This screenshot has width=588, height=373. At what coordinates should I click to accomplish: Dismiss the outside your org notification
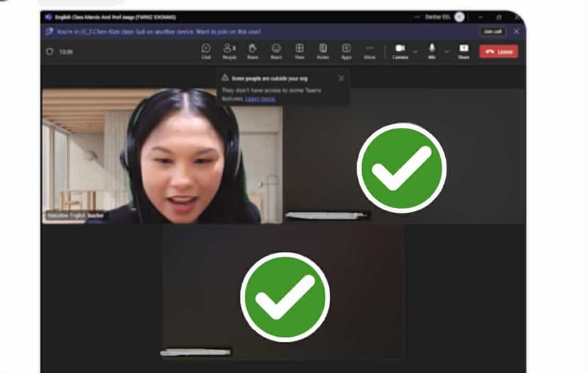[x=341, y=77]
